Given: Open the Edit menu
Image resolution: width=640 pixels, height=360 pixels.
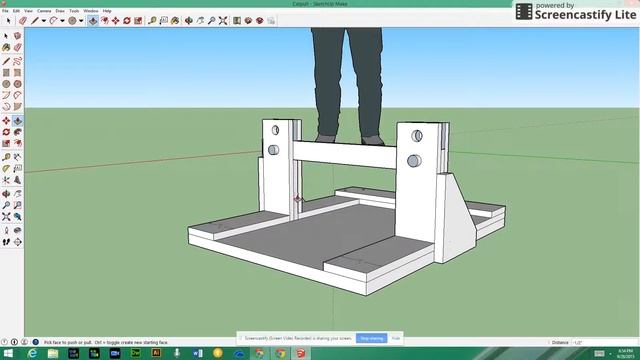Looking at the screenshot, I should (16, 11).
